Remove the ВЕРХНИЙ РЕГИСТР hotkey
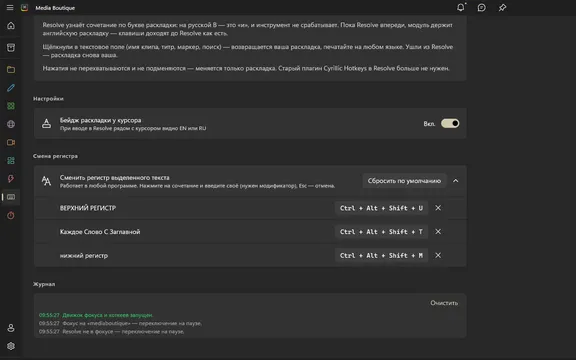This screenshot has width=576, height=360. point(438,208)
